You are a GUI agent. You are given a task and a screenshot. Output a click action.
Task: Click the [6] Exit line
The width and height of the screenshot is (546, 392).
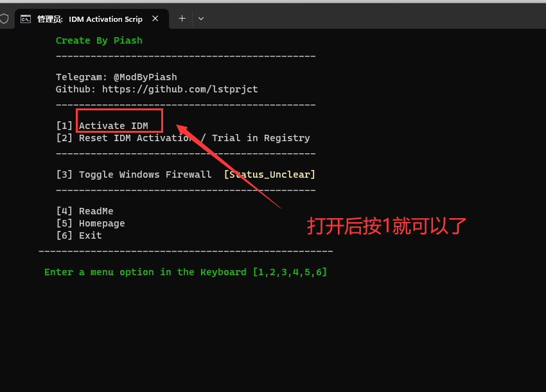[x=79, y=235]
